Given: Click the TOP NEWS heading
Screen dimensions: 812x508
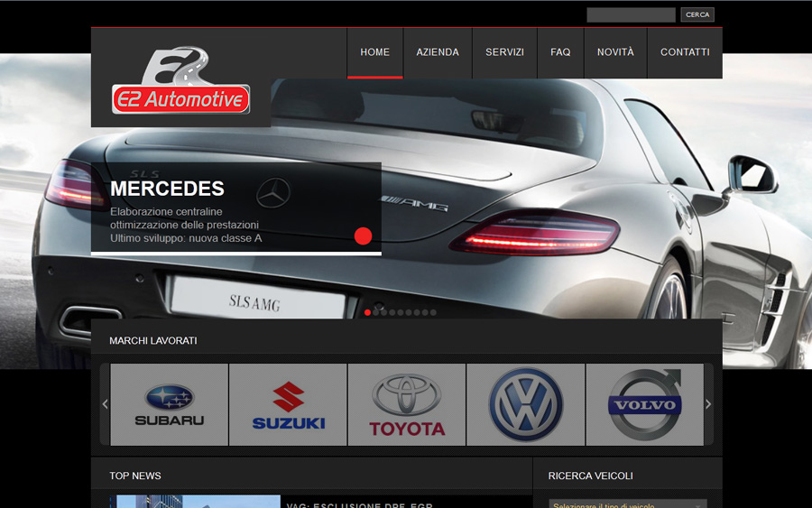Looking at the screenshot, I should 135,476.
